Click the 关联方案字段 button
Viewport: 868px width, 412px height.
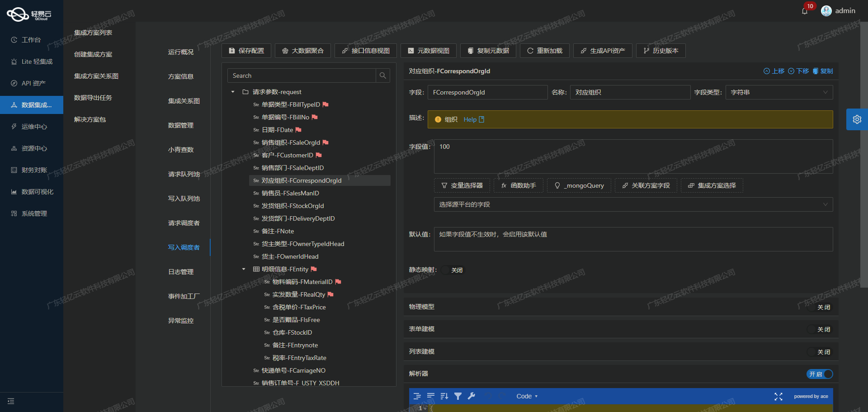(646, 185)
